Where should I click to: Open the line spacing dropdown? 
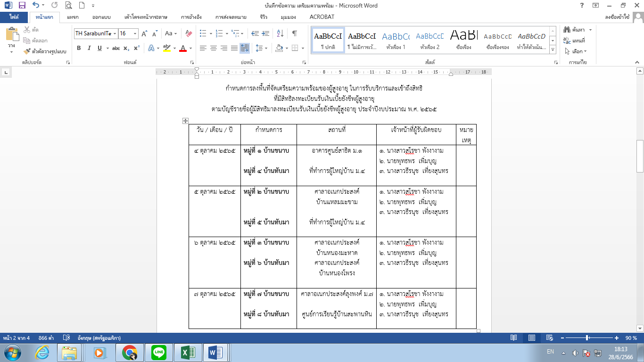(260, 48)
